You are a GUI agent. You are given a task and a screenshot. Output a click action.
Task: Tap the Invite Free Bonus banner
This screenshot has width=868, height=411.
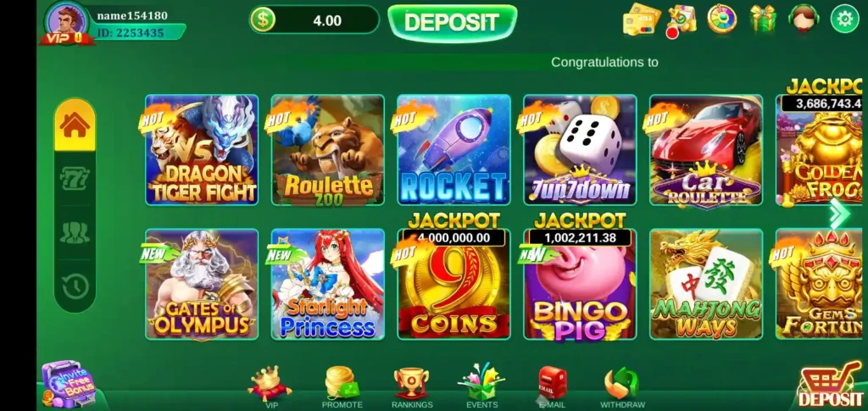[70, 385]
